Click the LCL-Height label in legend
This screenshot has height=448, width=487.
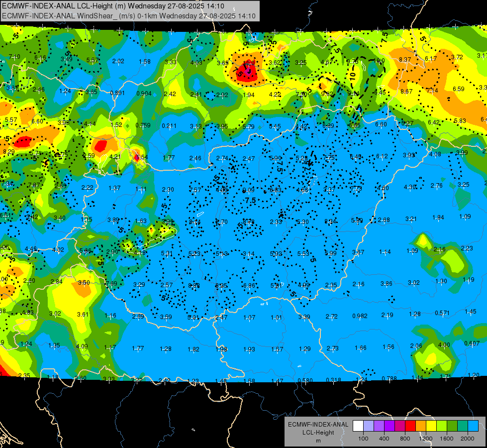click(318, 433)
